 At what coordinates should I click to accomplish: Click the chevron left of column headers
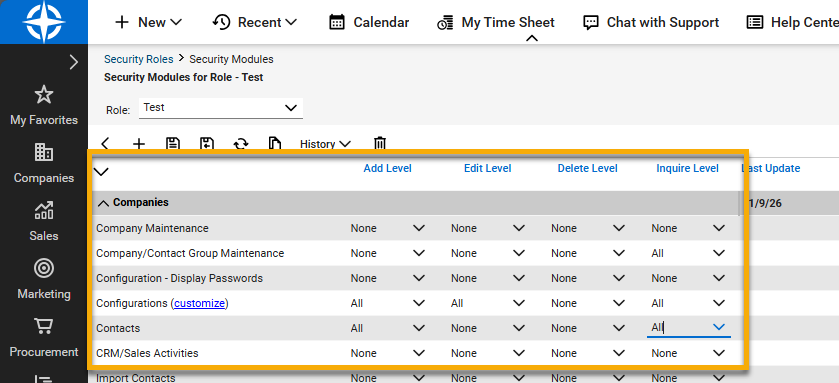coord(101,172)
